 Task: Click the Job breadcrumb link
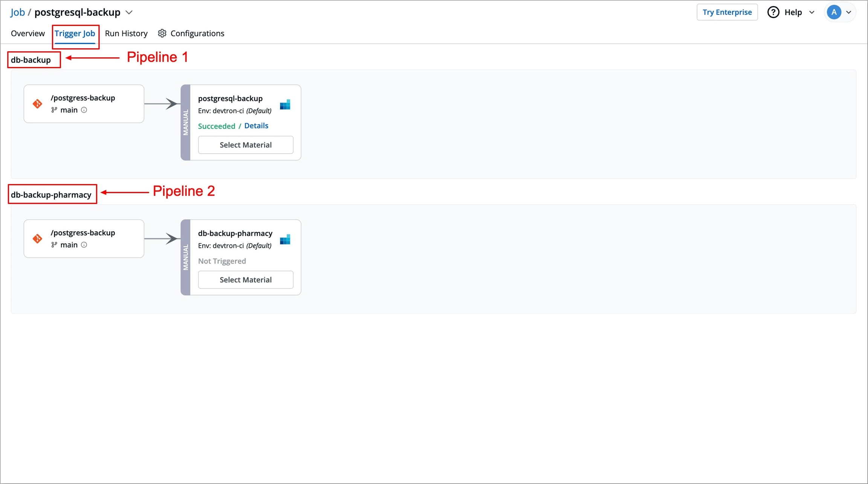pos(18,12)
